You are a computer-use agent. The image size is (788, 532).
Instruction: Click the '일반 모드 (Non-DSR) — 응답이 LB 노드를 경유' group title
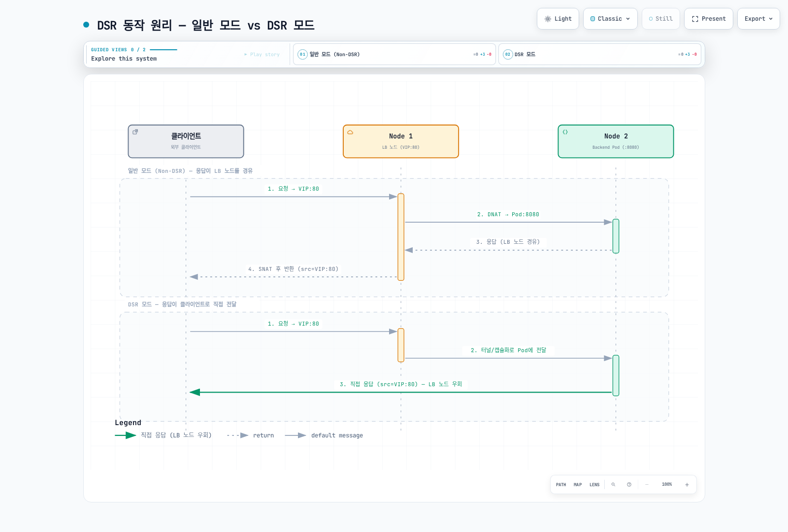[190, 171]
